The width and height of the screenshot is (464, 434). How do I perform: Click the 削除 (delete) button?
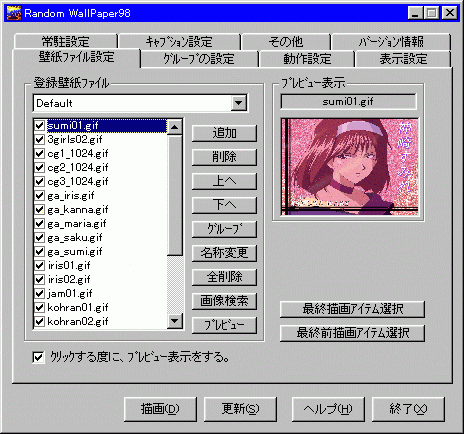(x=224, y=157)
